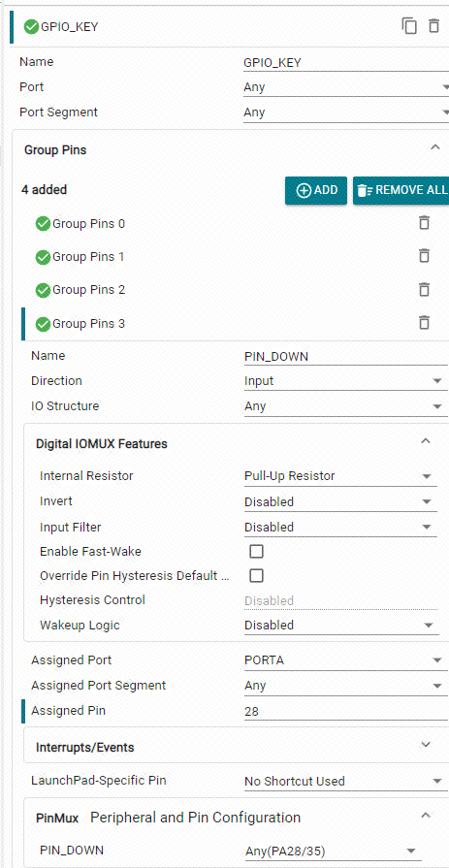
Task: Delete the GPIO_KEY instance with trash icon
Action: click(x=434, y=26)
